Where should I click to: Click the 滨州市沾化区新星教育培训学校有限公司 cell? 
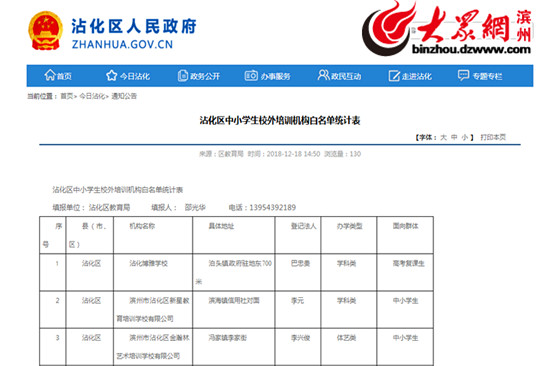153,310
